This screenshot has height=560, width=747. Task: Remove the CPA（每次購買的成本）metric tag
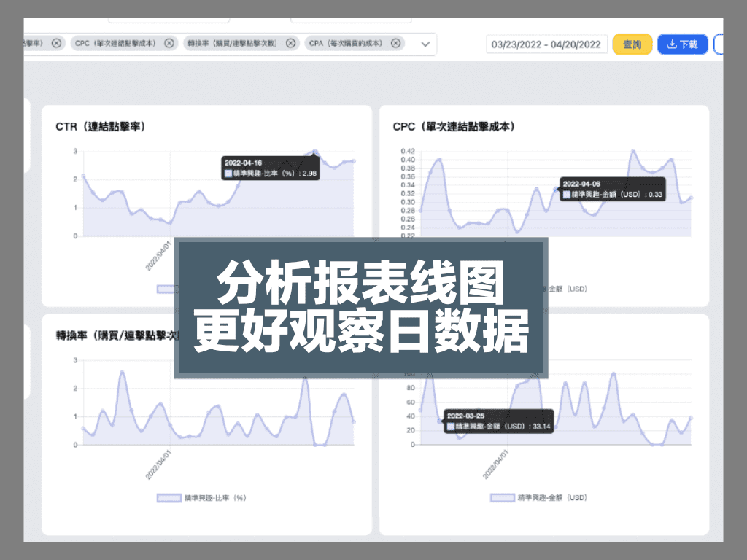click(395, 44)
